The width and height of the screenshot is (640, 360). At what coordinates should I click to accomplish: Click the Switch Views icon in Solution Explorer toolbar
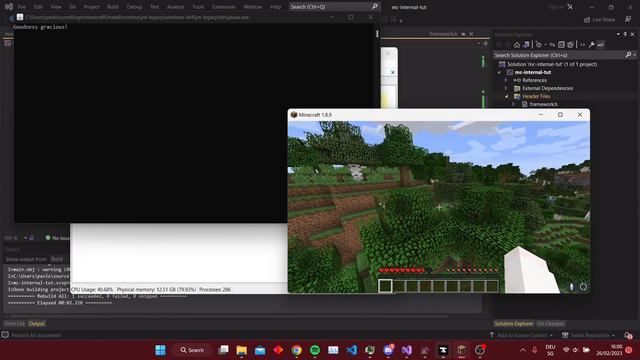click(526, 45)
